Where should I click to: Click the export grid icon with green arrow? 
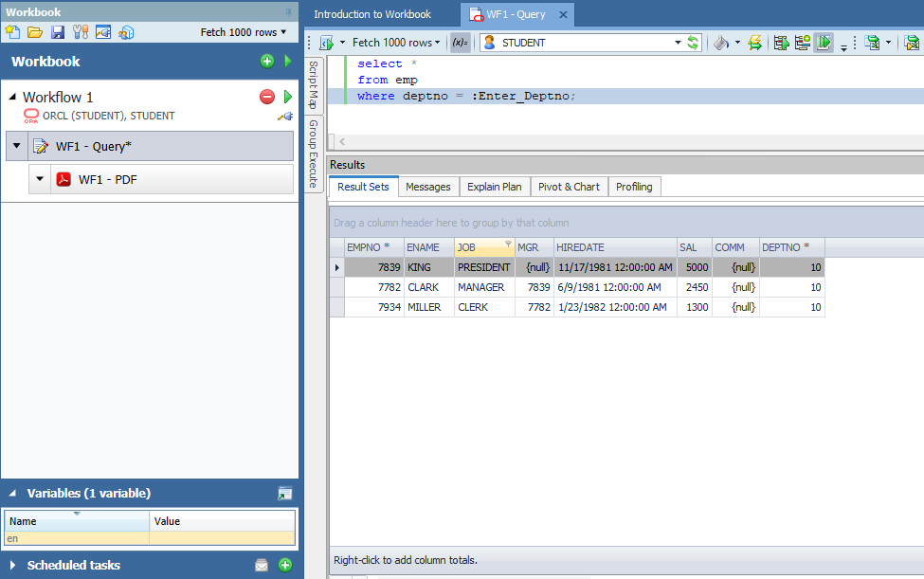[x=872, y=43]
